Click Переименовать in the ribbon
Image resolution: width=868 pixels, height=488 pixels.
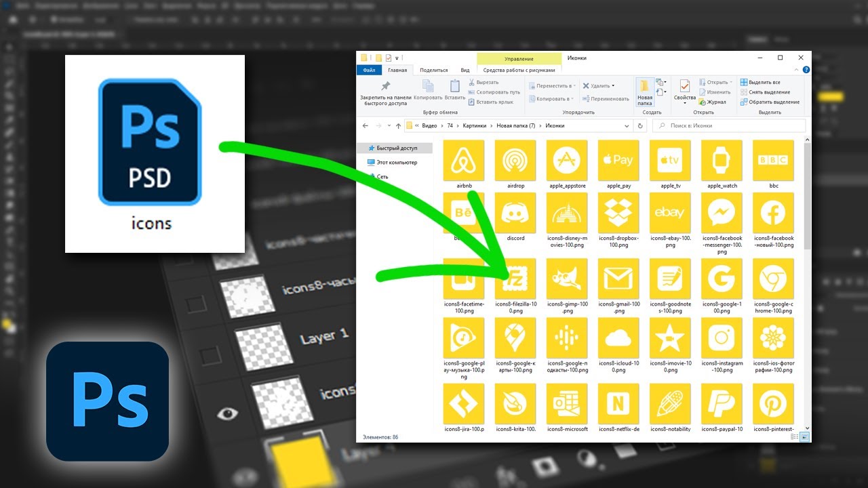[605, 99]
